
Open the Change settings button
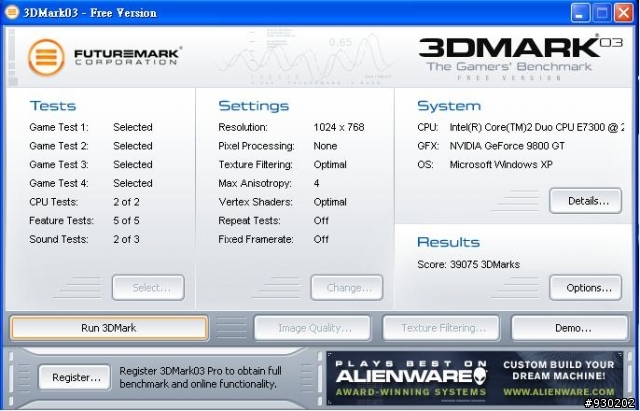tap(347, 288)
